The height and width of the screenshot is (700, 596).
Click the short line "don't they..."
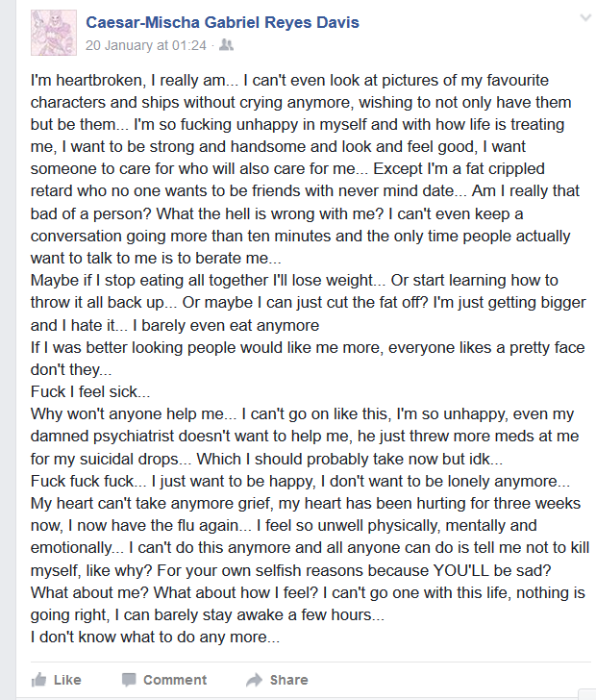pyautogui.click(x=71, y=369)
